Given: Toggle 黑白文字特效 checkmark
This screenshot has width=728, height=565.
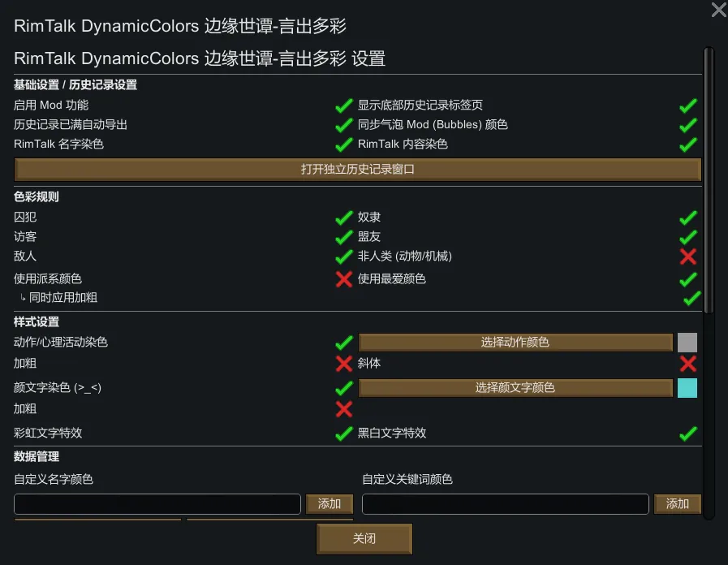Looking at the screenshot, I should [688, 433].
